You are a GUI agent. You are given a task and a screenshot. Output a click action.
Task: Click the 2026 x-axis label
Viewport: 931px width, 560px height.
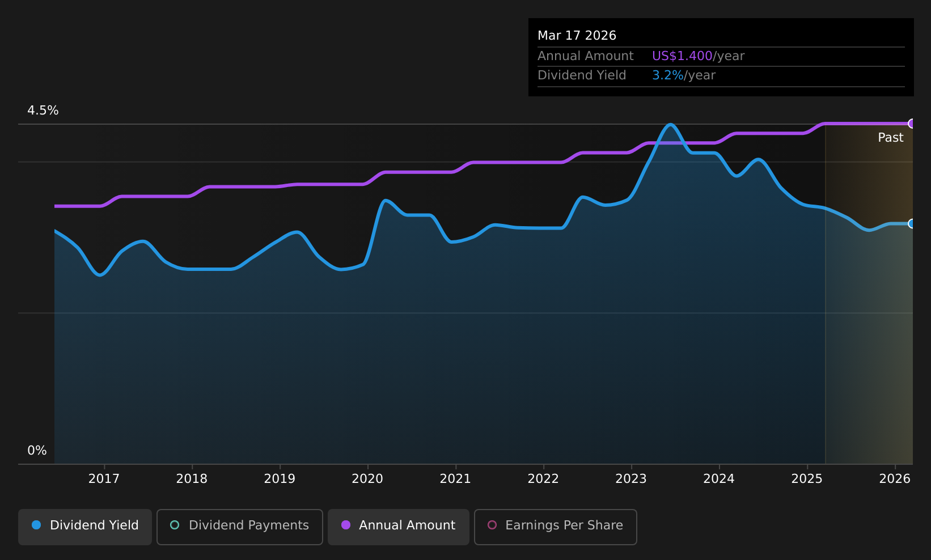pyautogui.click(x=895, y=479)
